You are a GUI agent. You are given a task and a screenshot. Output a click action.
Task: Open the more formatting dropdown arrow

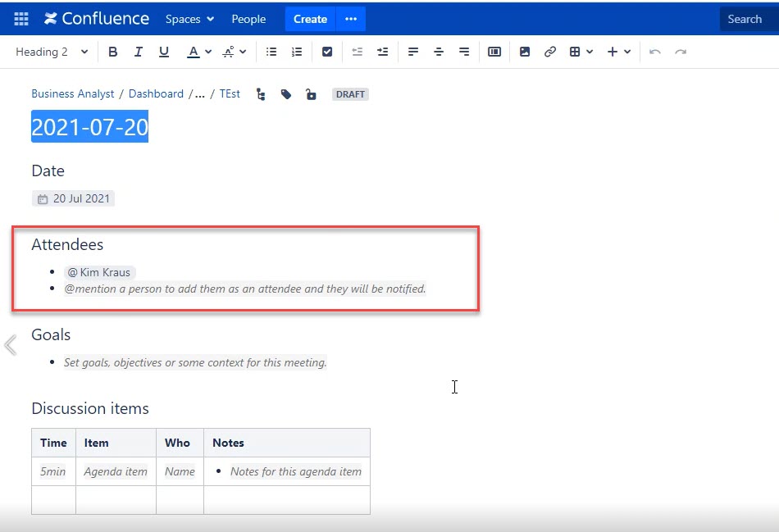[243, 52]
